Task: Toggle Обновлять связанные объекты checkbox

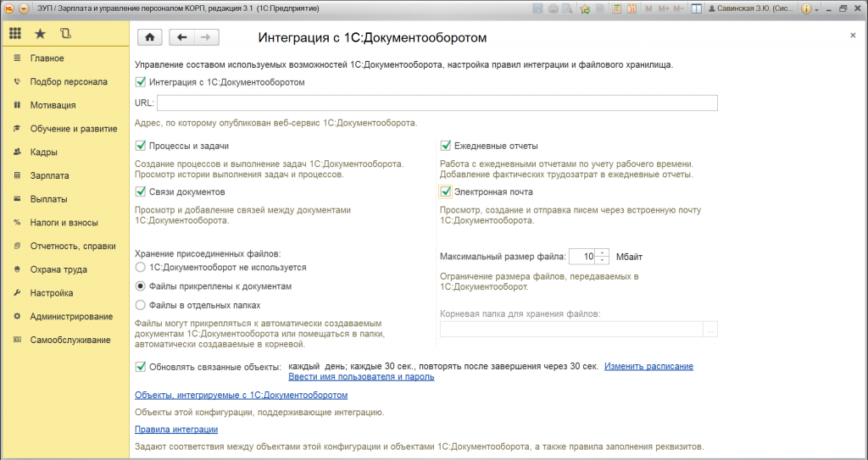Action: pyautogui.click(x=141, y=367)
